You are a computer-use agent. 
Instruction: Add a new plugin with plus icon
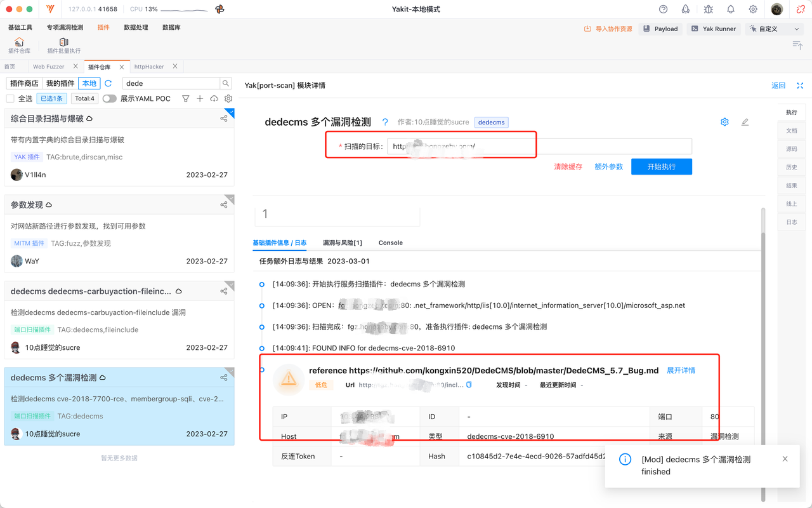tap(200, 98)
